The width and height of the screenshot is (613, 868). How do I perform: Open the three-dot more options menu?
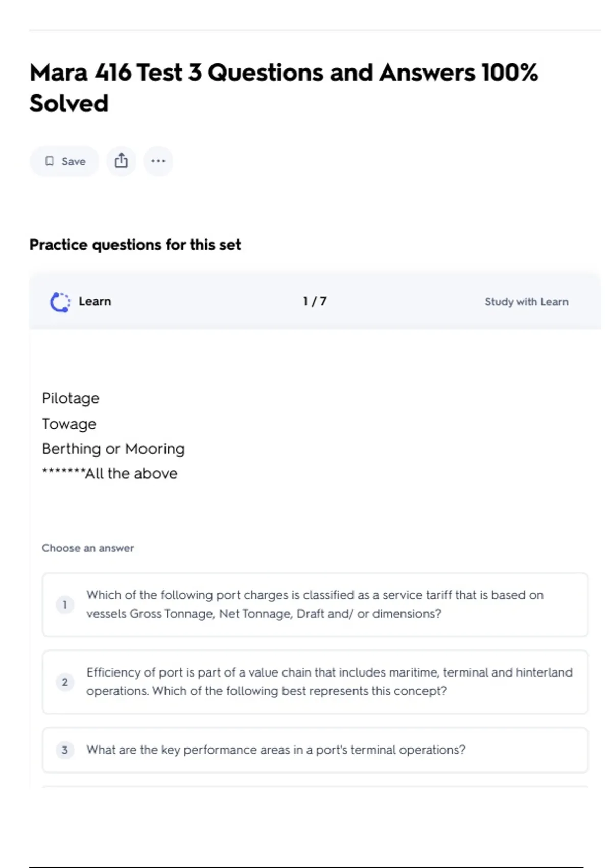click(x=158, y=161)
